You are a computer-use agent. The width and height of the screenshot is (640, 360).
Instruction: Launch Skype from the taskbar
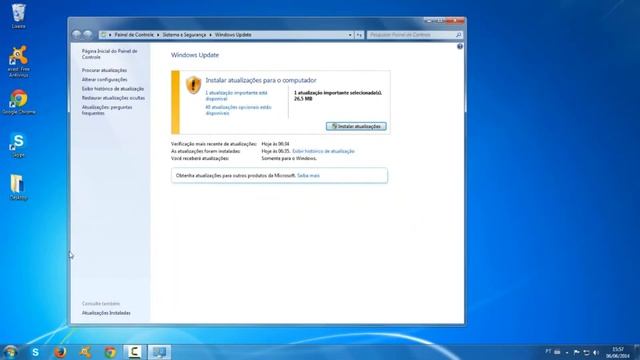click(x=36, y=352)
